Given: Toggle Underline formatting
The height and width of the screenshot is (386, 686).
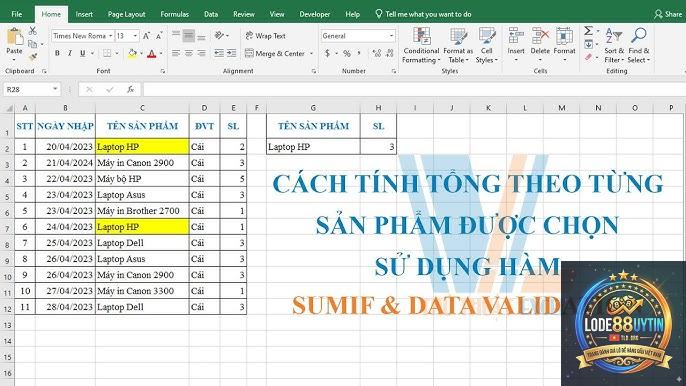Looking at the screenshot, I should pyautogui.click(x=82, y=53).
